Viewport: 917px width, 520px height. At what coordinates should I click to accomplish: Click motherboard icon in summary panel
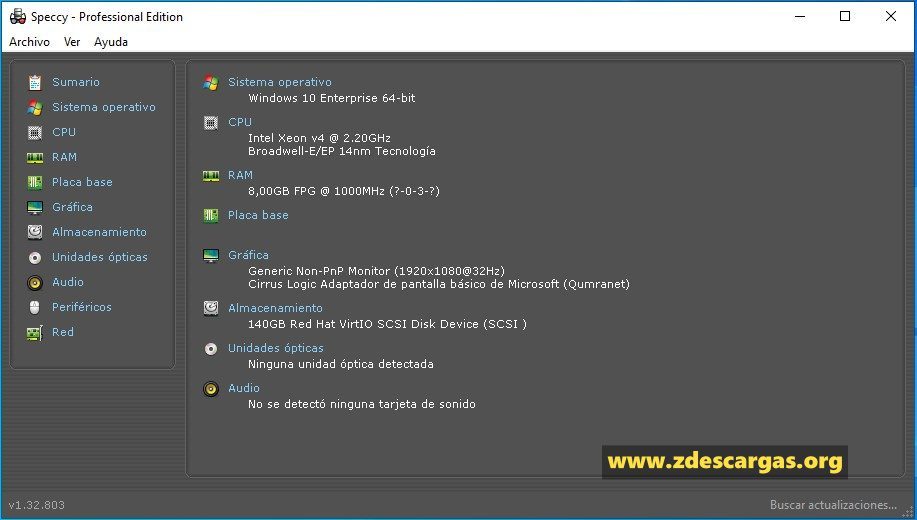pos(211,215)
